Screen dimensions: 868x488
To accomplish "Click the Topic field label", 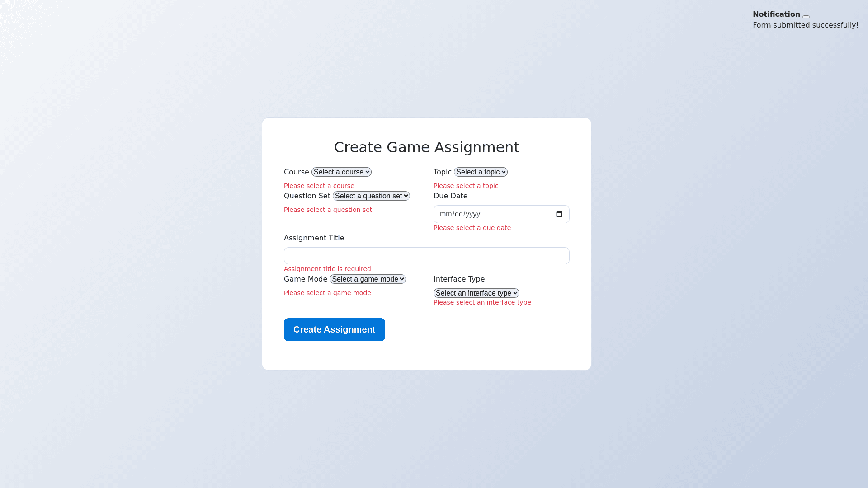I will point(442,172).
